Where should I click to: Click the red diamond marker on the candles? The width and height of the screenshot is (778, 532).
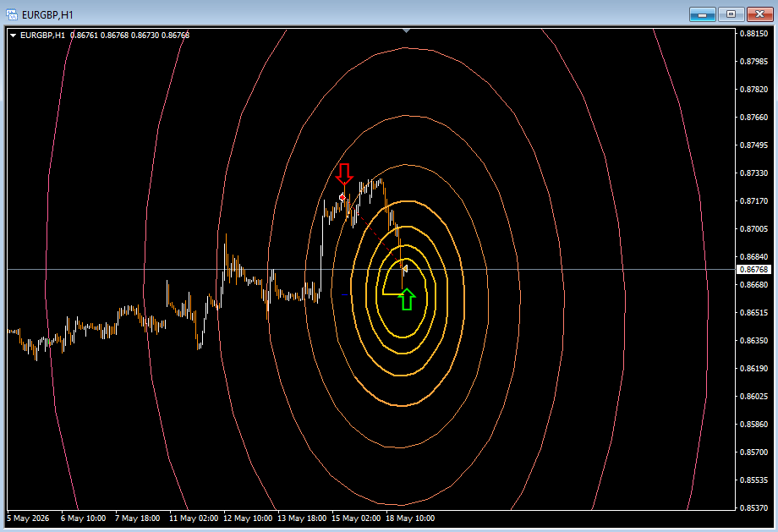[x=342, y=198]
